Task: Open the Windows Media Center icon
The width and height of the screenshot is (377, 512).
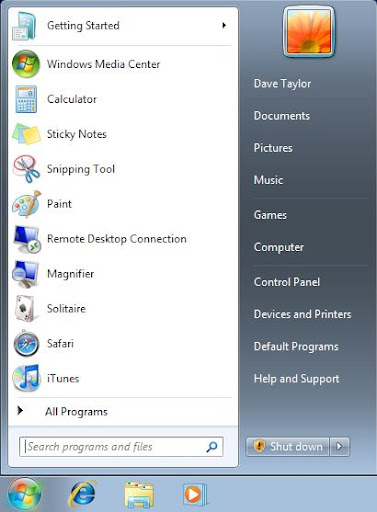Action: point(26,64)
